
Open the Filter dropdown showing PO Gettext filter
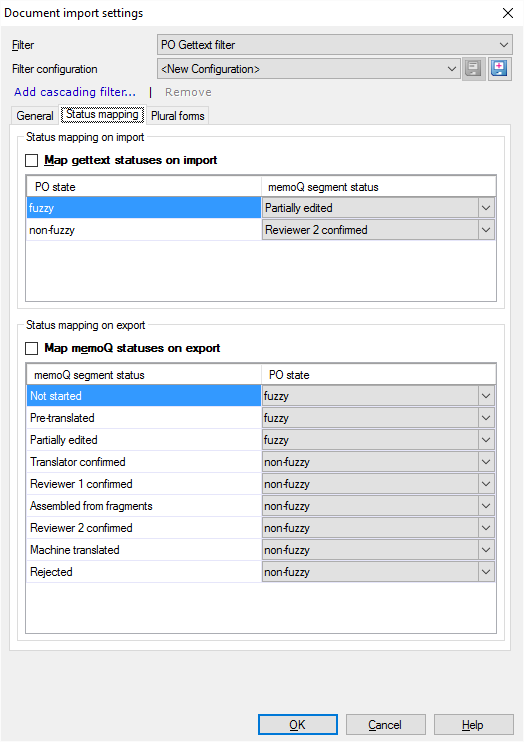pyautogui.click(x=334, y=45)
